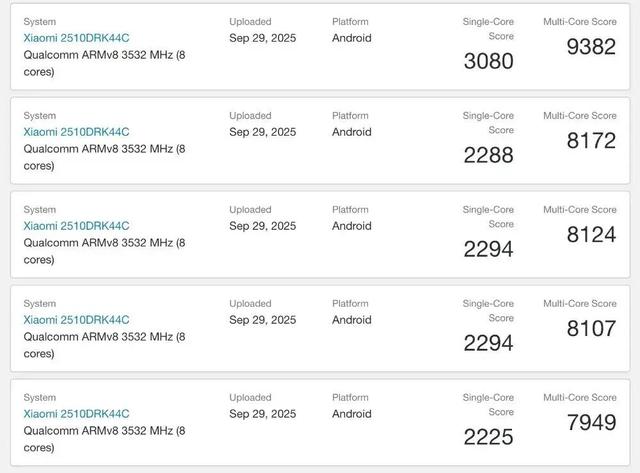Click single-core 2294 in the 8124 result row
The width and height of the screenshot is (640, 473).
[488, 250]
